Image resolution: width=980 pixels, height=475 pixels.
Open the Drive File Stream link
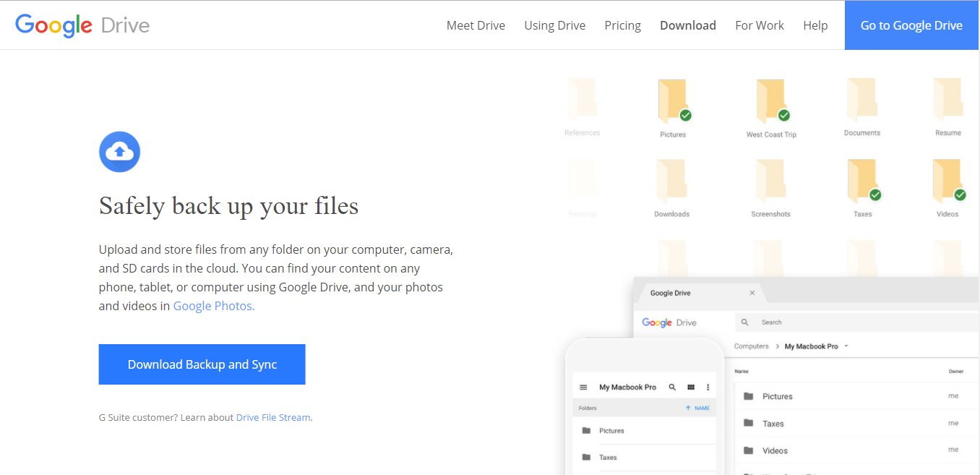pos(273,417)
